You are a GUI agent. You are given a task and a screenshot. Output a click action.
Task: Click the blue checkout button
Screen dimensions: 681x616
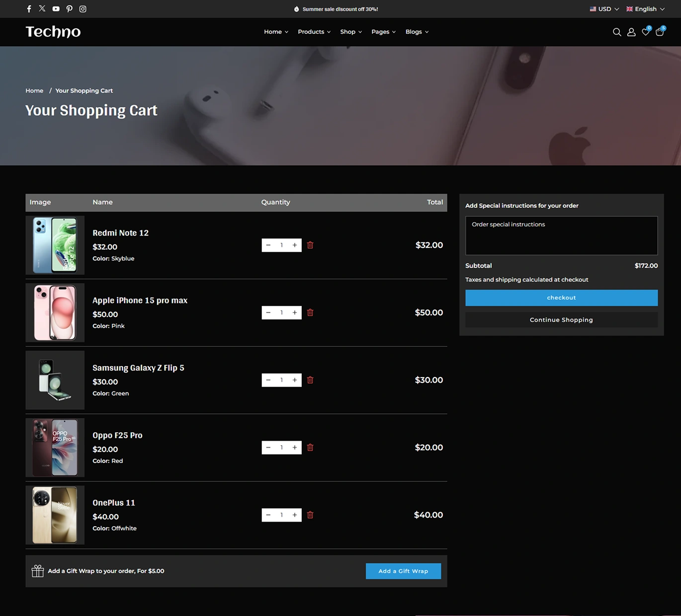click(x=561, y=298)
